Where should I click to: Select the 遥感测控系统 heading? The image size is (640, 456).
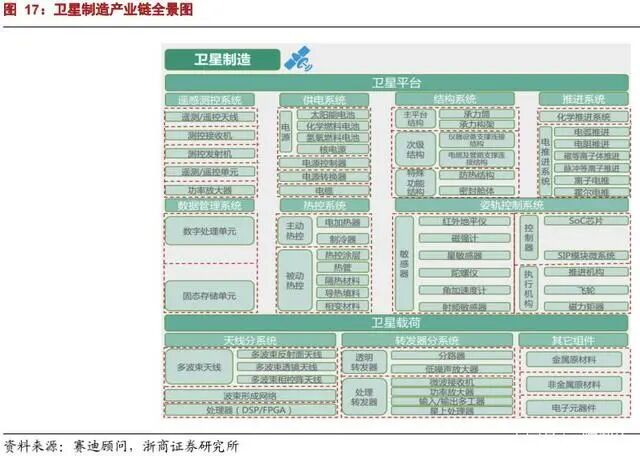(x=210, y=100)
